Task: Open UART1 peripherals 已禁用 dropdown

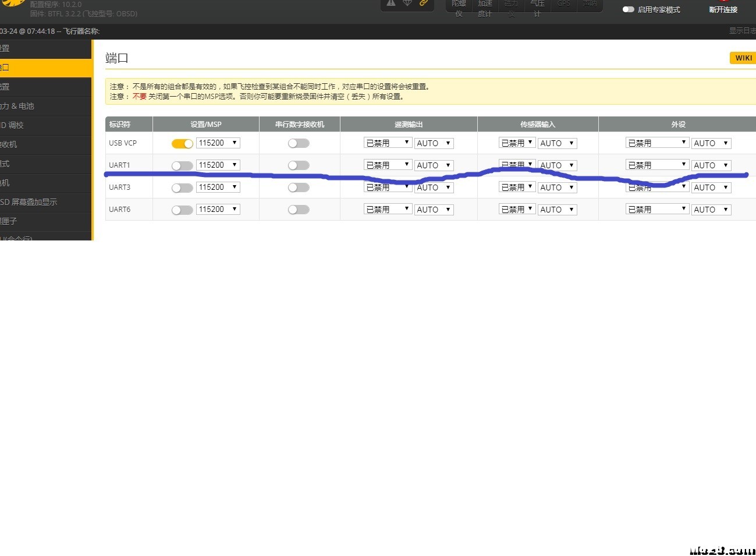Action: click(658, 165)
